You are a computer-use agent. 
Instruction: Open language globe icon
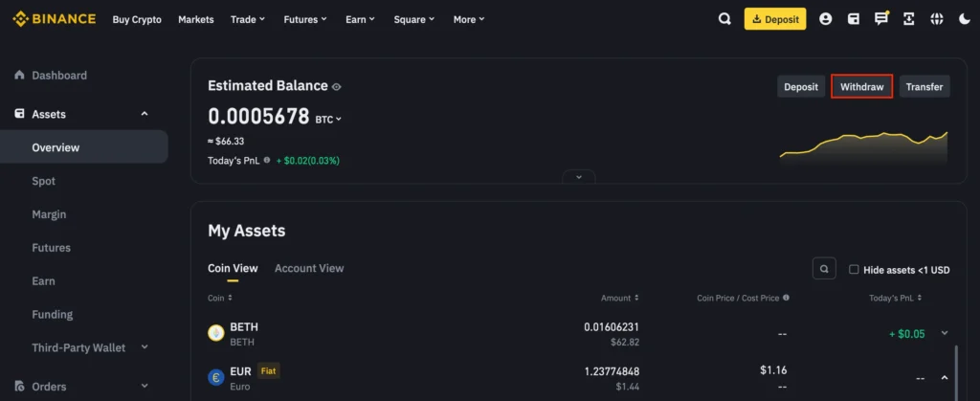click(936, 19)
